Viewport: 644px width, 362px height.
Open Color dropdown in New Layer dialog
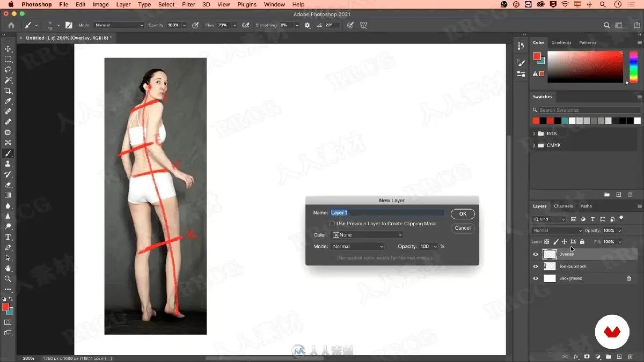[x=368, y=235]
